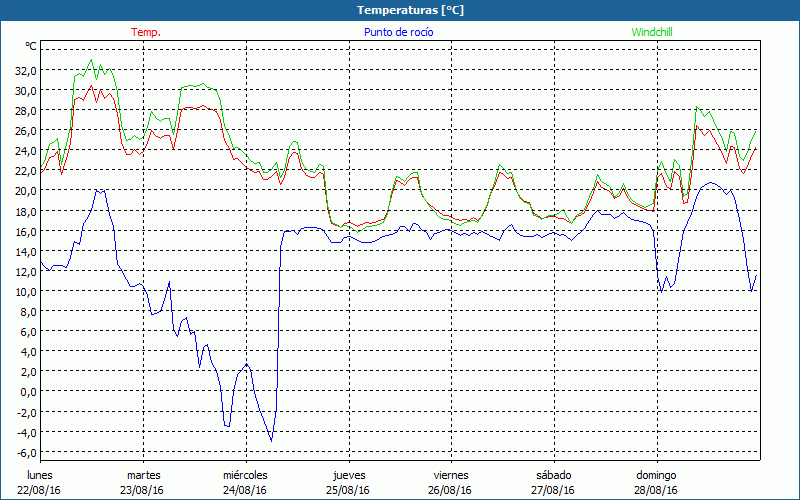
Task: Select the 'domingo' day label
Action: point(656,475)
